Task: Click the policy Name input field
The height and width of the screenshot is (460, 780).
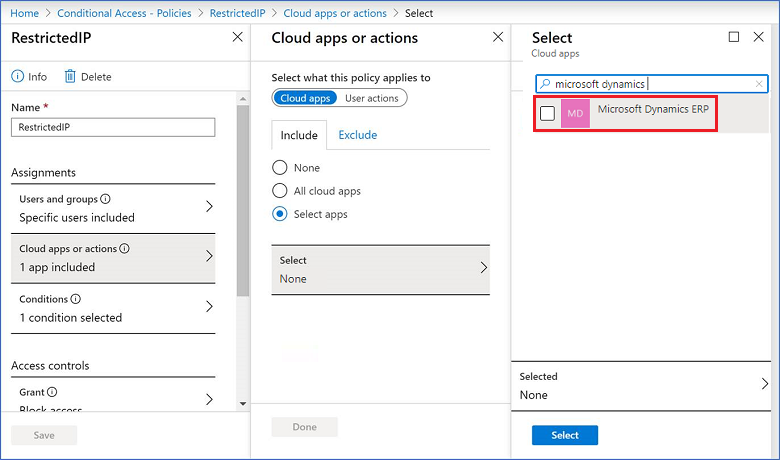Action: (113, 127)
